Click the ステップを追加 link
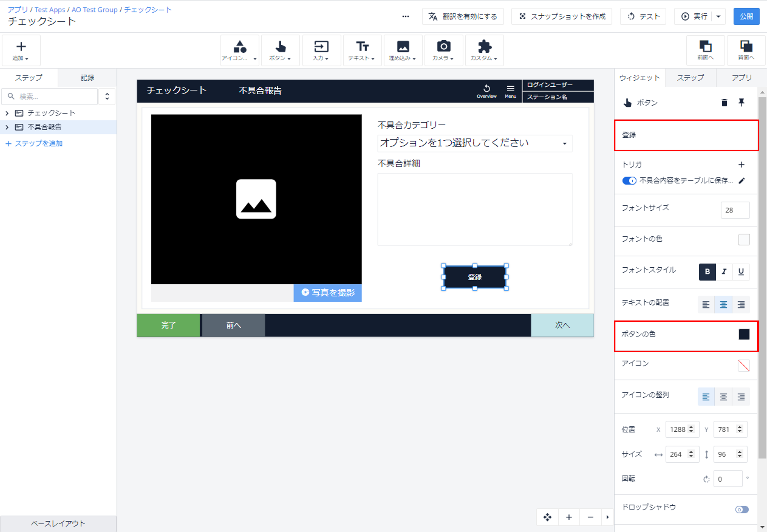The image size is (767, 532). pos(34,144)
